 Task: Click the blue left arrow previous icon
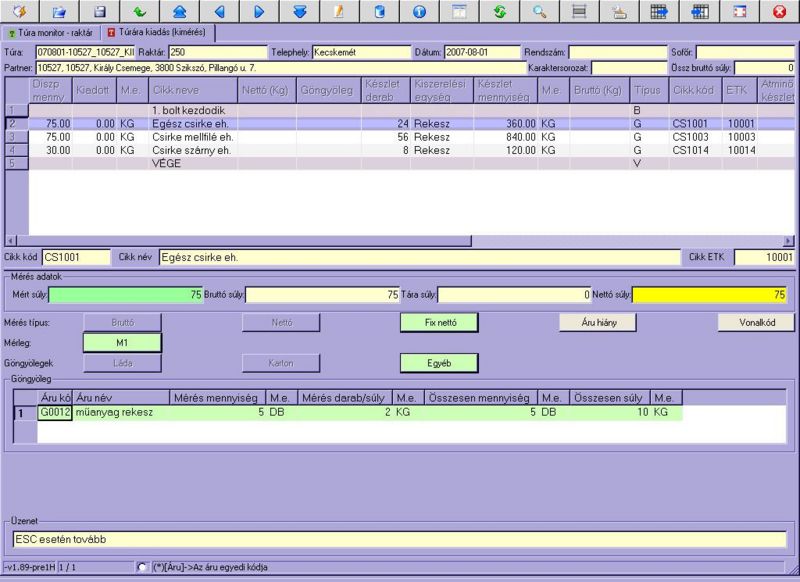(x=219, y=11)
